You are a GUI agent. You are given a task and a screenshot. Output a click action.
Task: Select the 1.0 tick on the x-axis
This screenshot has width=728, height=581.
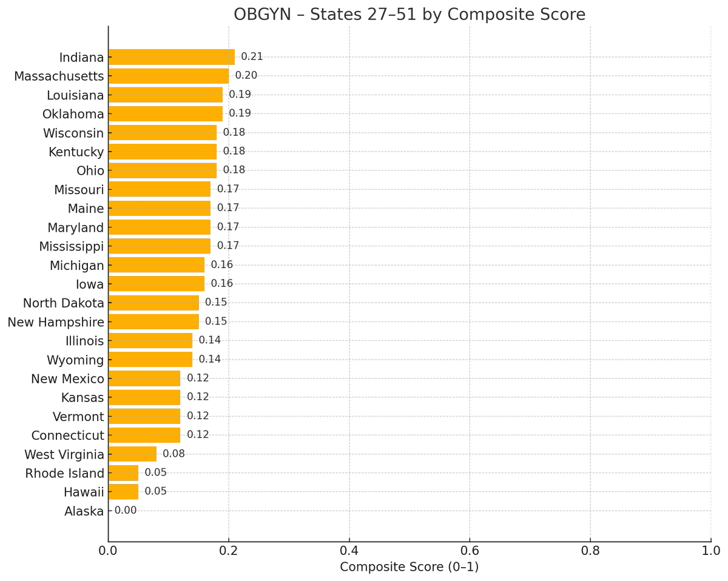pyautogui.click(x=711, y=551)
